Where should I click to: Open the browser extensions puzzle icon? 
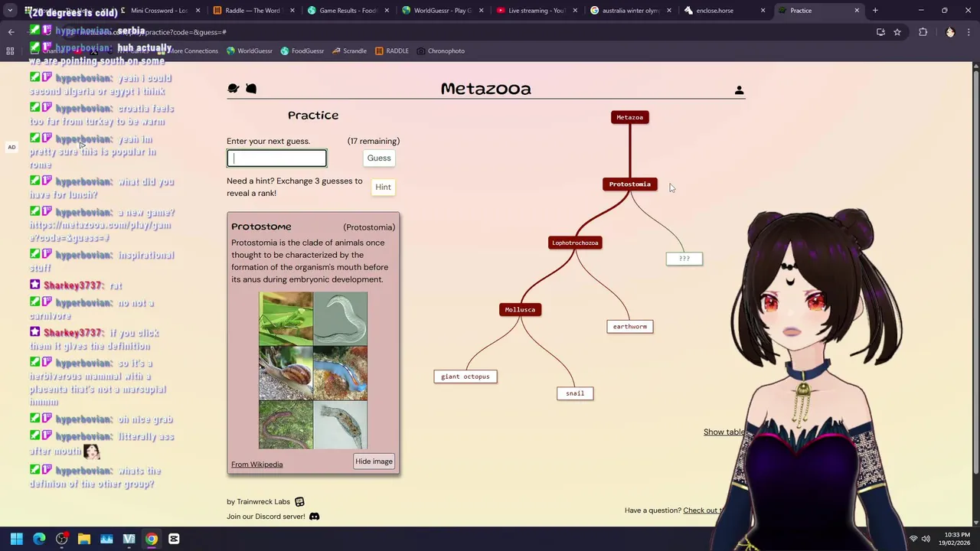[x=923, y=32]
